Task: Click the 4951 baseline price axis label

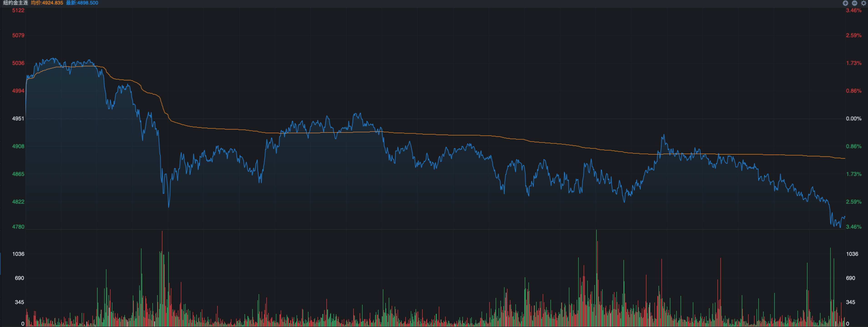Action: [x=18, y=118]
